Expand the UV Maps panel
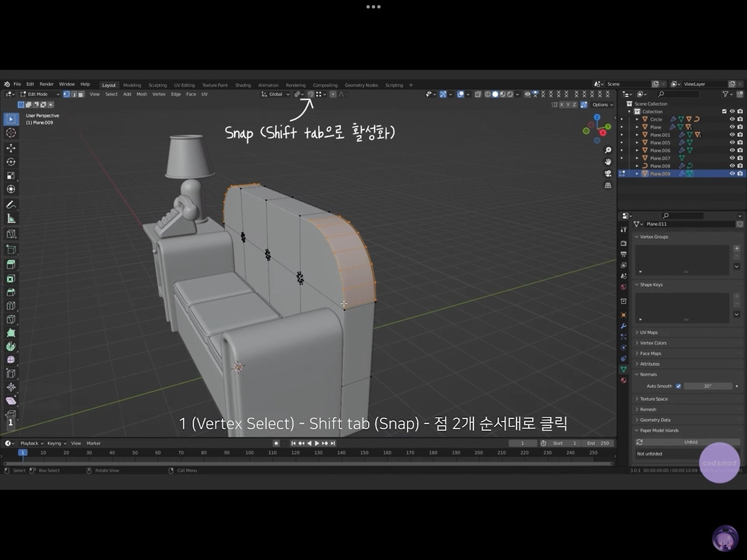 pos(648,332)
